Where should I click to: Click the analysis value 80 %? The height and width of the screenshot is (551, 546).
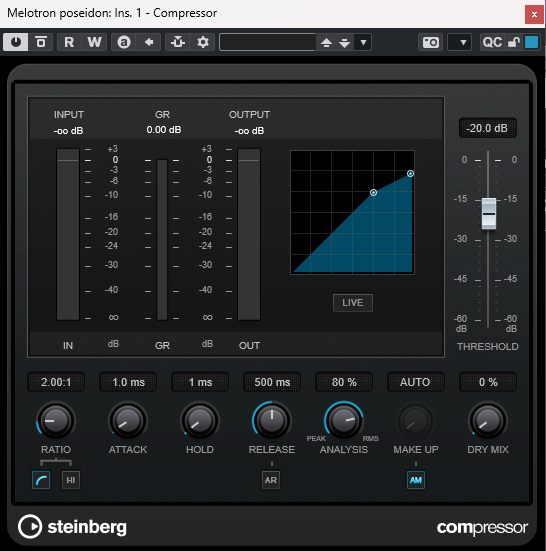coord(344,382)
